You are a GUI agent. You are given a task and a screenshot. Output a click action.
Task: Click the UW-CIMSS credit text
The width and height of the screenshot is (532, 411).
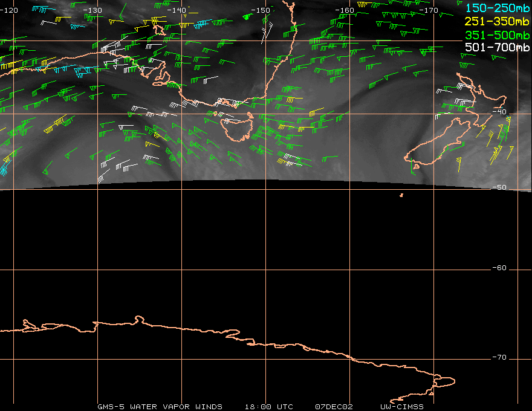(402, 407)
